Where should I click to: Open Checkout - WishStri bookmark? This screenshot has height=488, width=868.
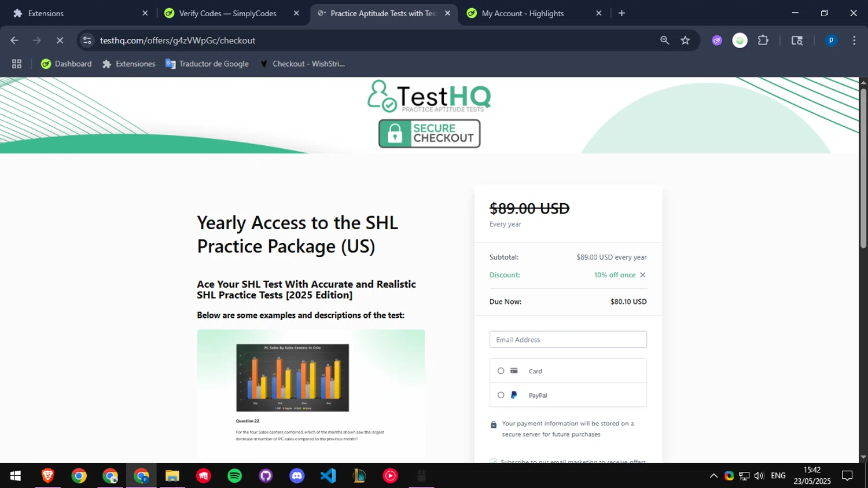pyautogui.click(x=302, y=64)
